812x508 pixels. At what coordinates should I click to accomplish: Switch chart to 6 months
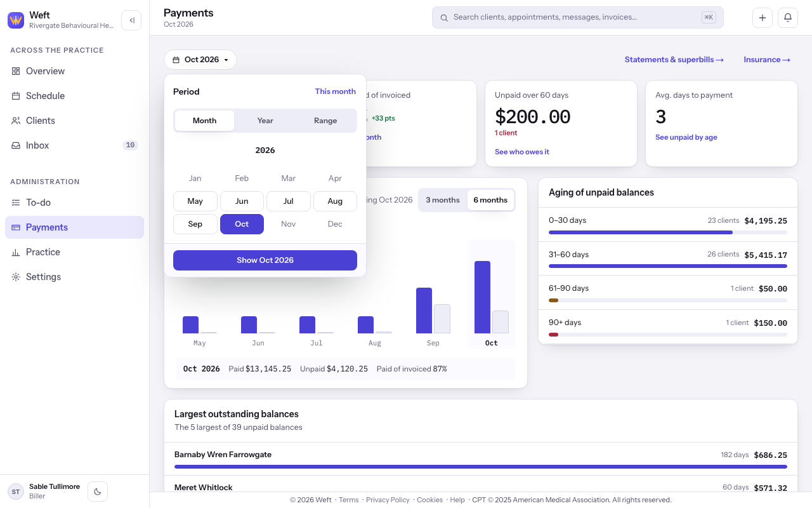pos(490,200)
